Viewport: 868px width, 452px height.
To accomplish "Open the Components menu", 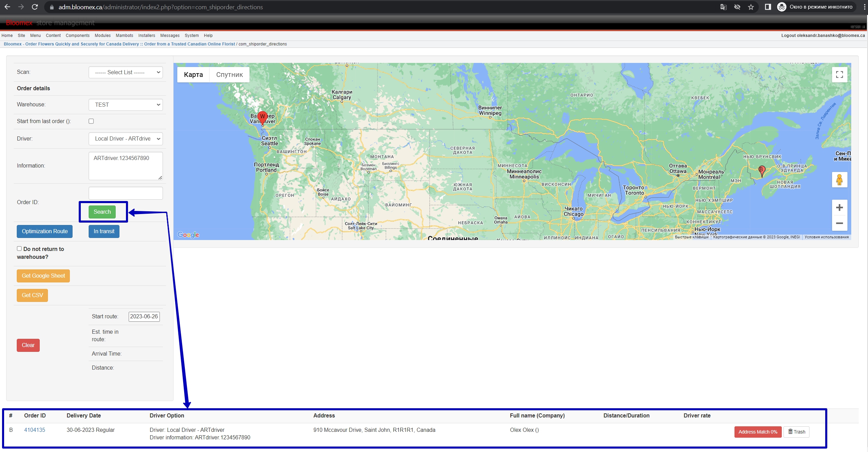I will pyautogui.click(x=78, y=36).
